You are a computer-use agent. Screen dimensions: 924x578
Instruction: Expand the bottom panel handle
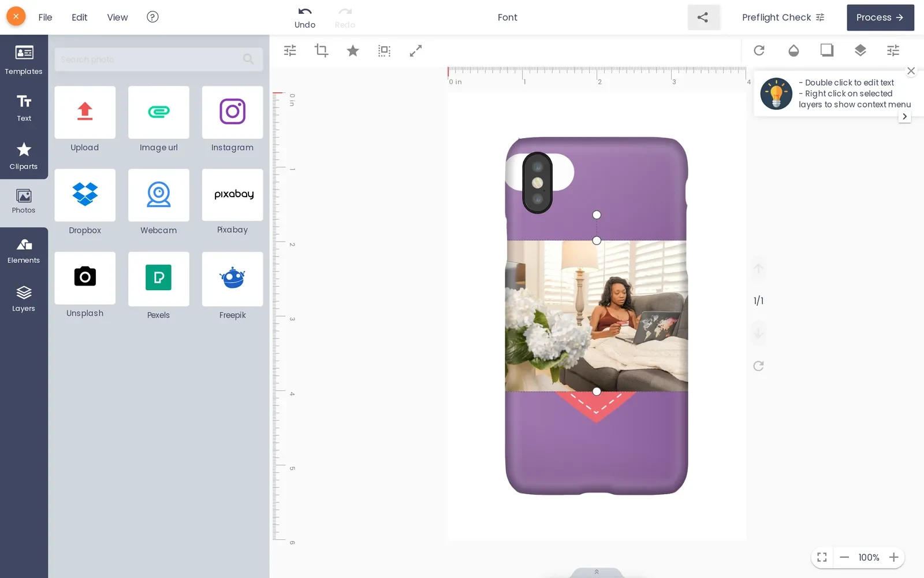point(597,572)
